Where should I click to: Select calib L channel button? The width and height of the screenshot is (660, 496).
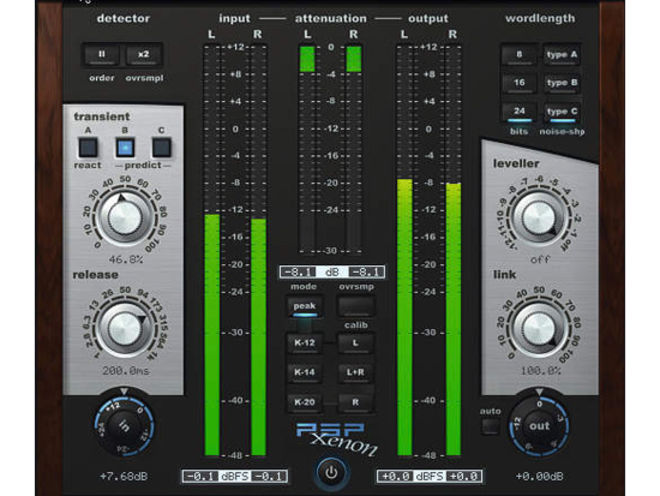tap(356, 343)
